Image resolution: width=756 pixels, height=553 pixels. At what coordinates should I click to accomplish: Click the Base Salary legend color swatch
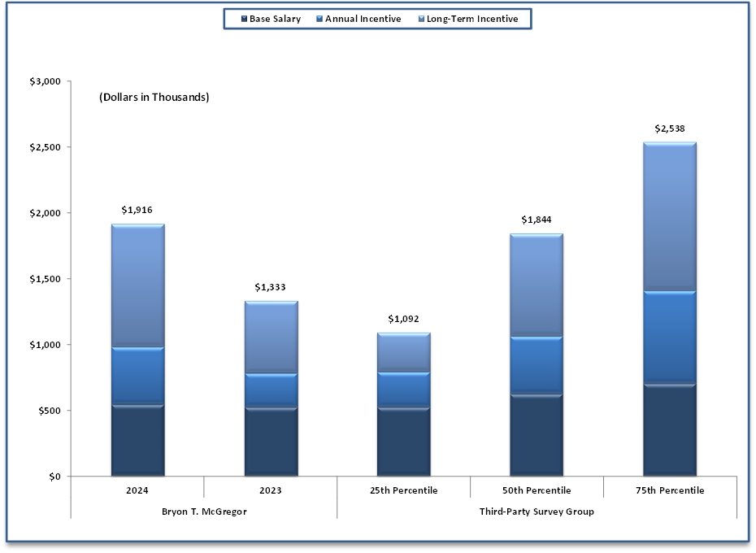click(x=243, y=20)
